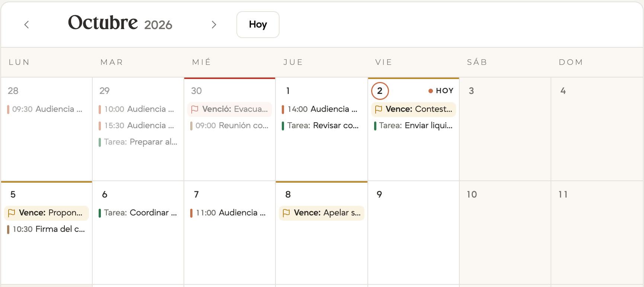Screen dimensions: 644x287
Task: Open the Tarea: Coordinar task
Action: tap(138, 213)
